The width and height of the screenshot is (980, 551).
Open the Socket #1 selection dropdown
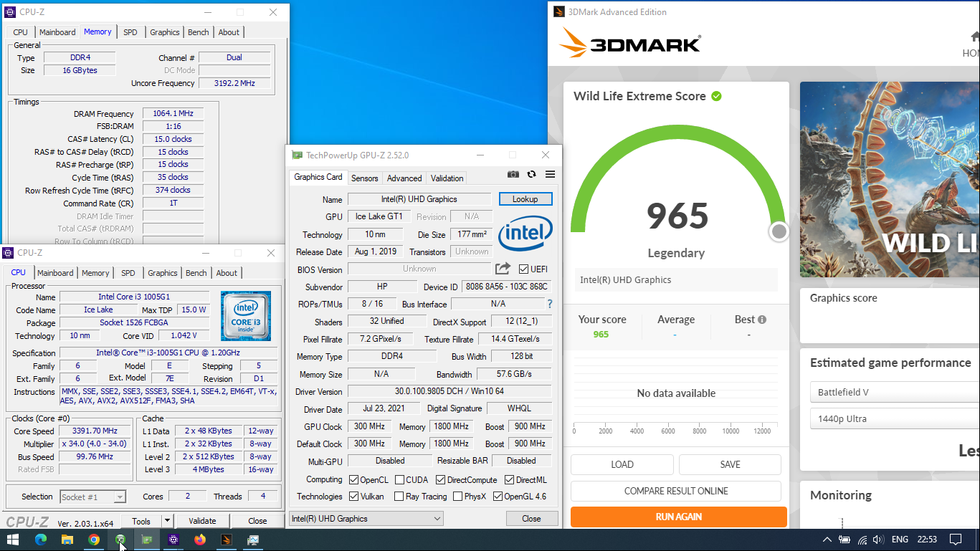point(93,497)
